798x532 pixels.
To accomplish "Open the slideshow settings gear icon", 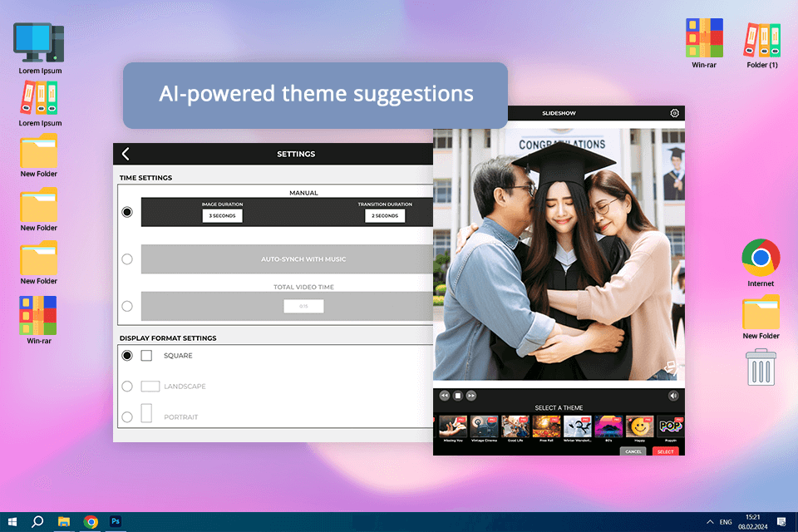I will click(x=674, y=113).
